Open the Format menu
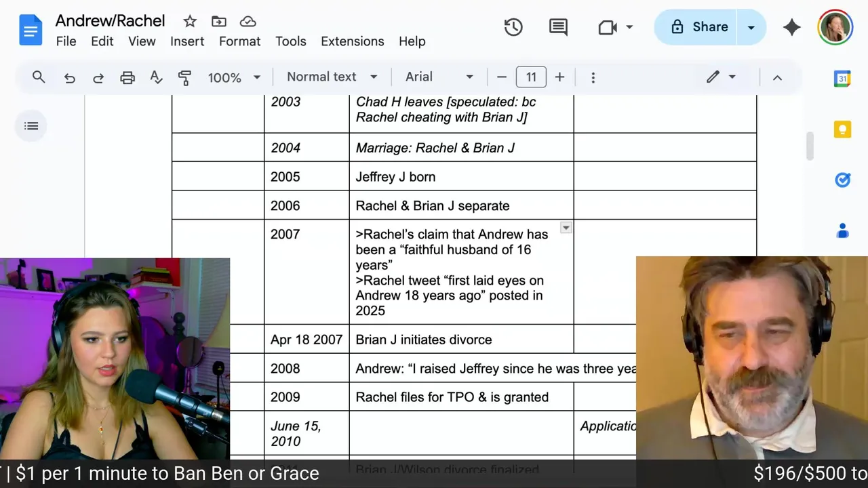 239,41
